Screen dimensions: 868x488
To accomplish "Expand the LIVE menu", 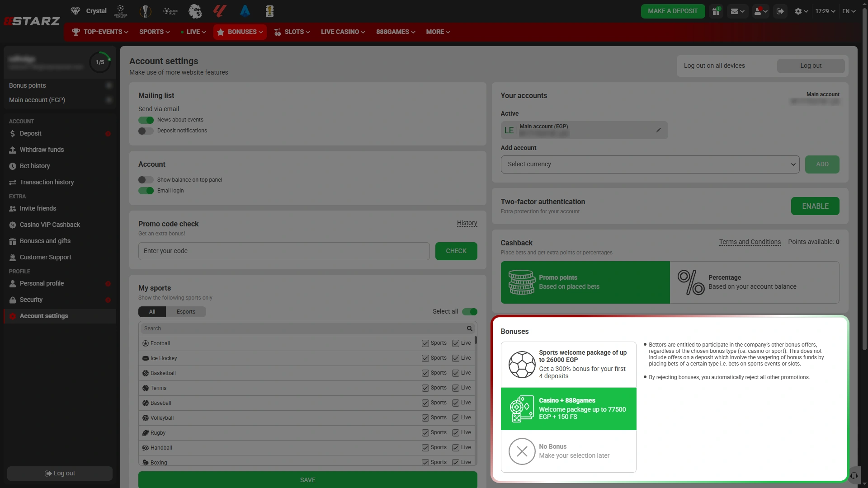I will coord(193,32).
